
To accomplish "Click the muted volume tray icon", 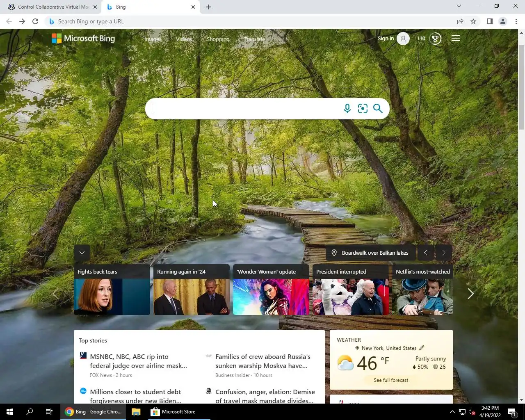I will click(472, 412).
